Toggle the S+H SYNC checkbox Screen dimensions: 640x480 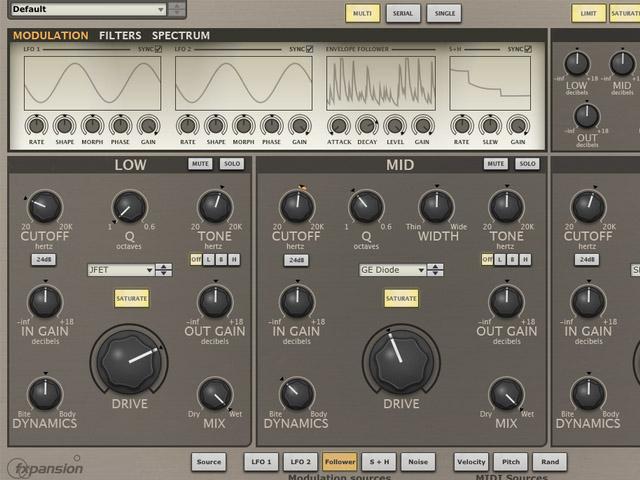tap(528, 49)
